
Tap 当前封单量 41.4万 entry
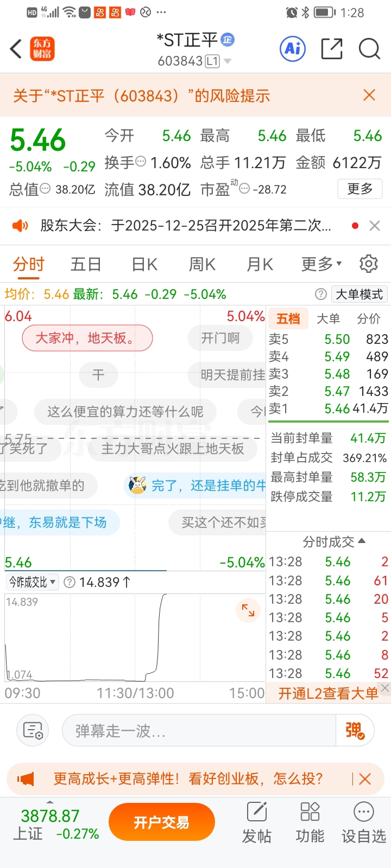click(x=328, y=438)
